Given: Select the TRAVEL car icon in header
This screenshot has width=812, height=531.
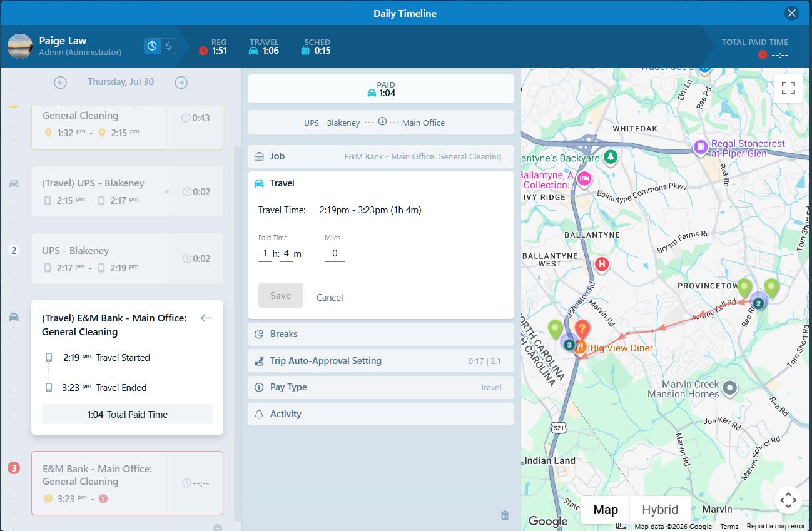Looking at the screenshot, I should point(253,51).
